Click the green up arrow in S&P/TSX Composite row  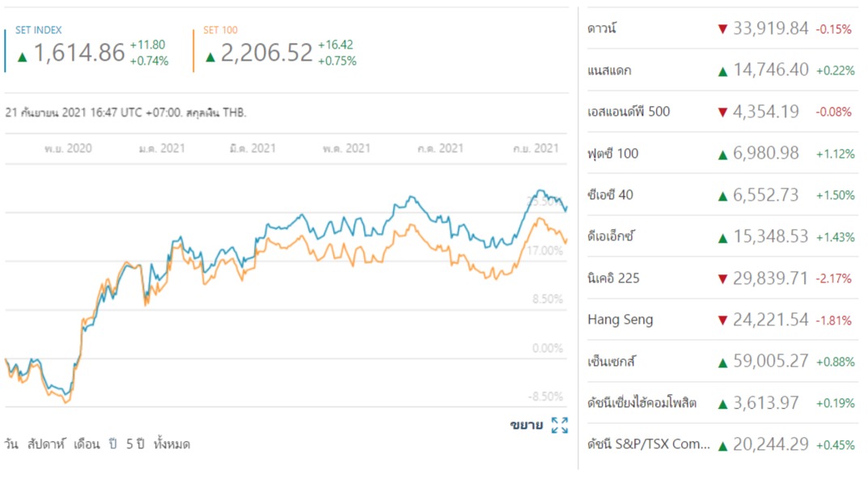tap(722, 445)
